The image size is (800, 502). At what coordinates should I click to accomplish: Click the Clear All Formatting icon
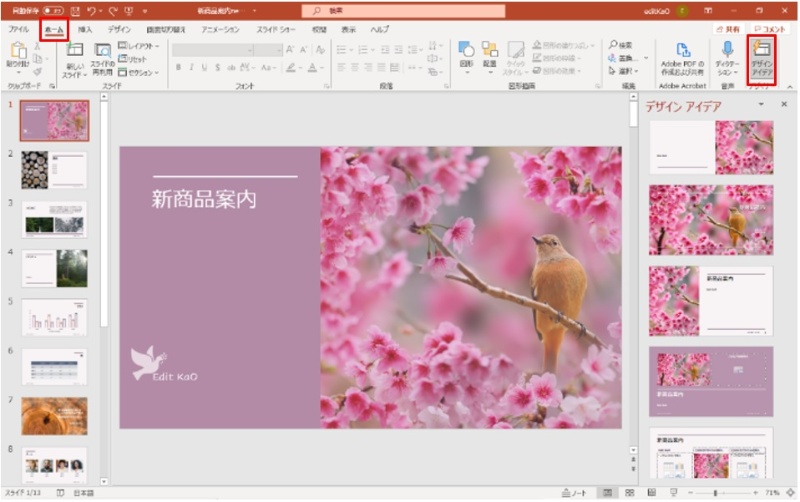pos(320,50)
